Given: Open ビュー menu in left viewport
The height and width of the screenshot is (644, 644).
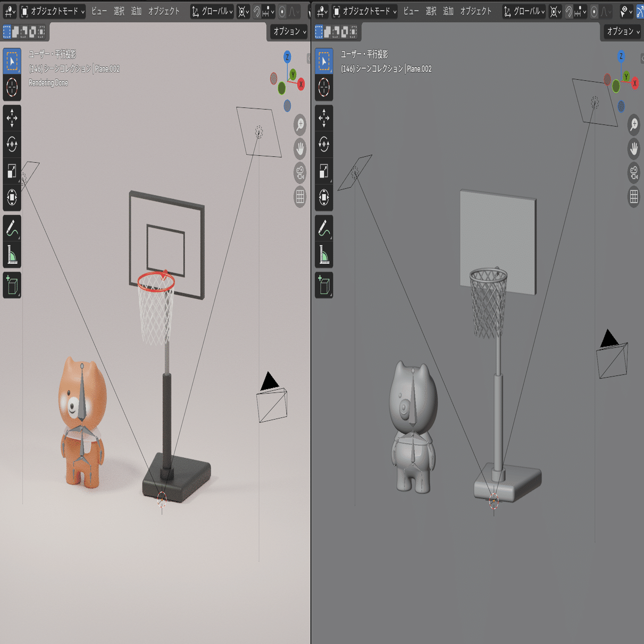Looking at the screenshot, I should (x=98, y=11).
